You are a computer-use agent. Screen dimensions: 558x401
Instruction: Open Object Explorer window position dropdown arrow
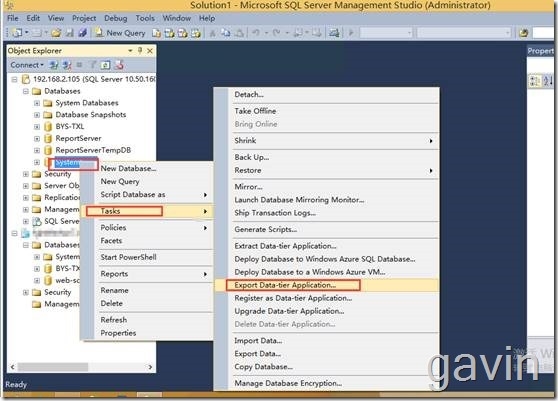tap(130, 51)
